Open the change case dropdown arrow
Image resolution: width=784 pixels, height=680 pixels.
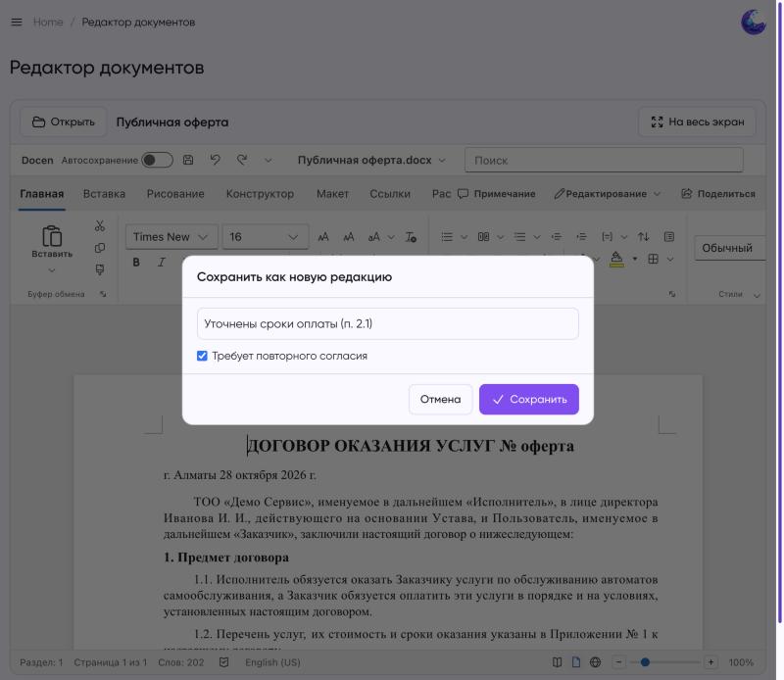pos(391,237)
